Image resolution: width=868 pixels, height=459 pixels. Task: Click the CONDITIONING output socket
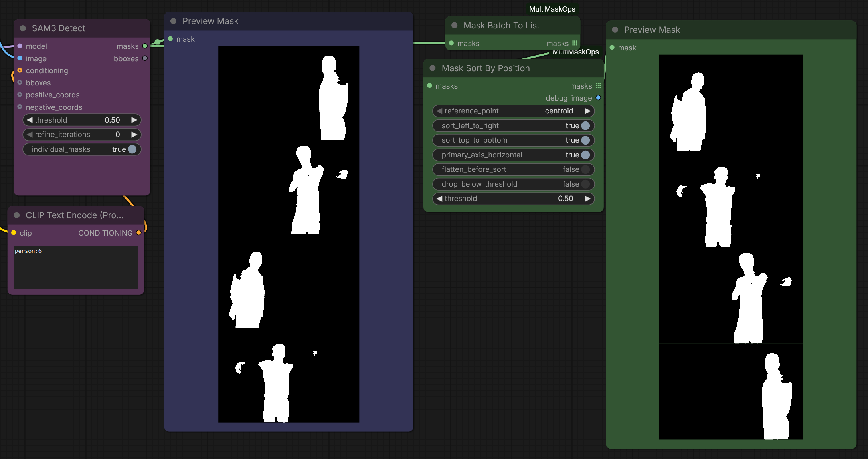(x=139, y=233)
